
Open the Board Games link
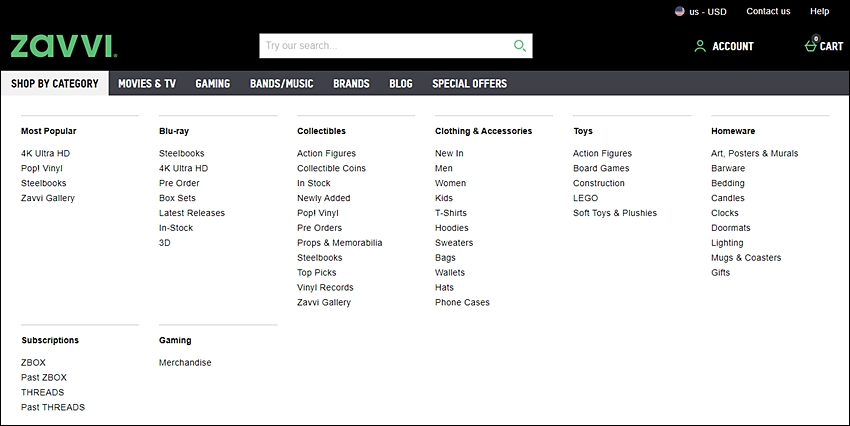tap(601, 169)
